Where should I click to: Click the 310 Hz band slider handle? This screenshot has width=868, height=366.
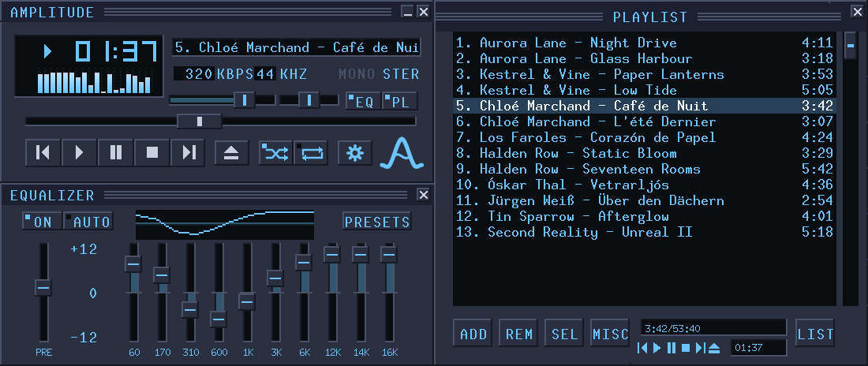click(190, 309)
